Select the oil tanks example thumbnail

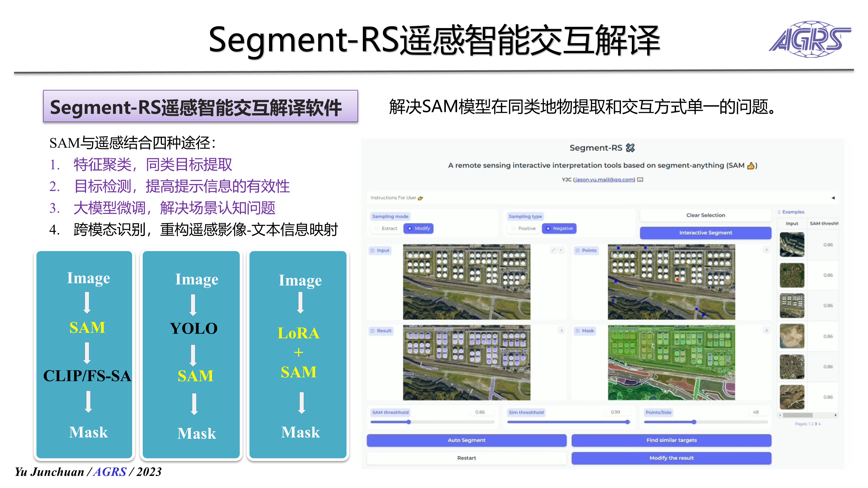(x=792, y=305)
